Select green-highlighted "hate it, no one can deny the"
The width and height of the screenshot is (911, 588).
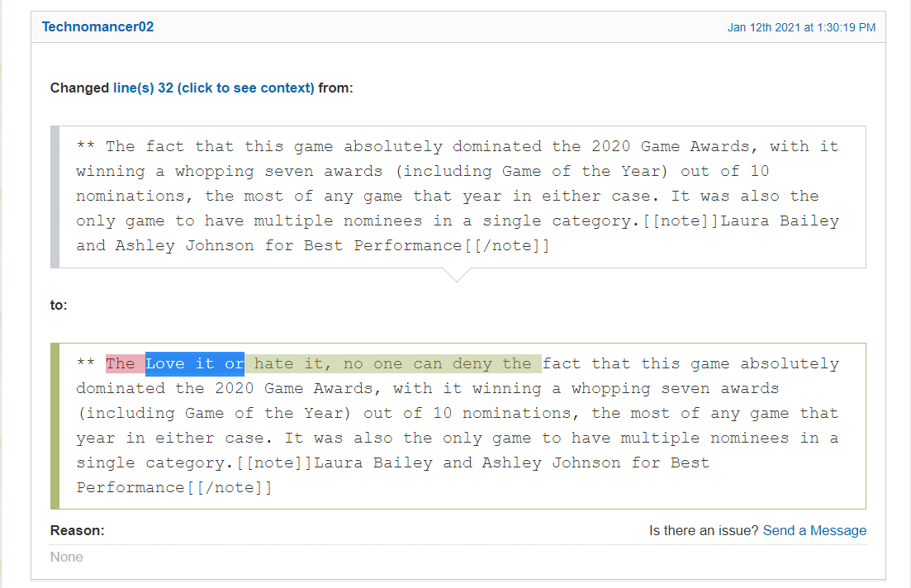click(393, 363)
